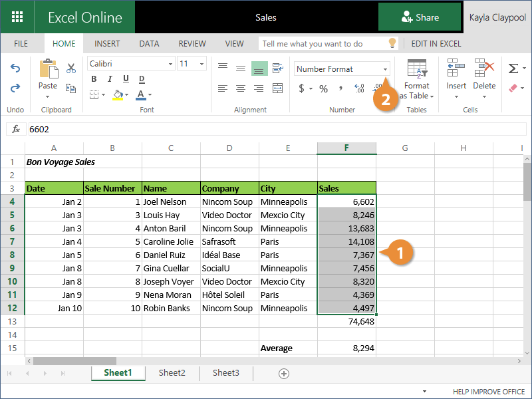Click the Share button
Screen dimensions: 532x399
point(420,17)
